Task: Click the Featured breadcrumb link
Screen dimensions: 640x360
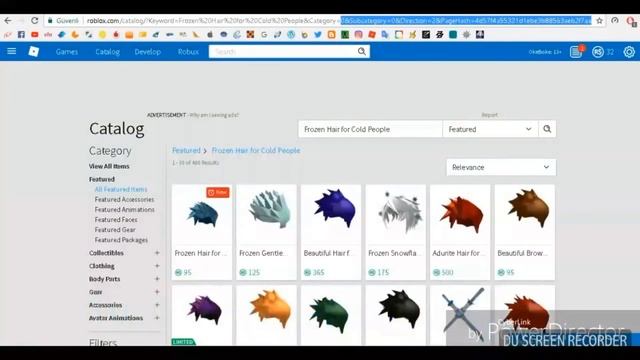Action: pos(186,150)
